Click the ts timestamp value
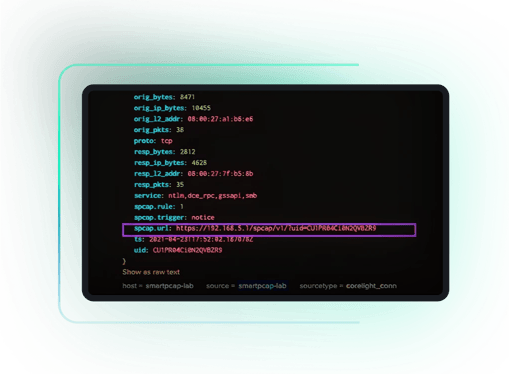509x374 pixels. click(201, 239)
